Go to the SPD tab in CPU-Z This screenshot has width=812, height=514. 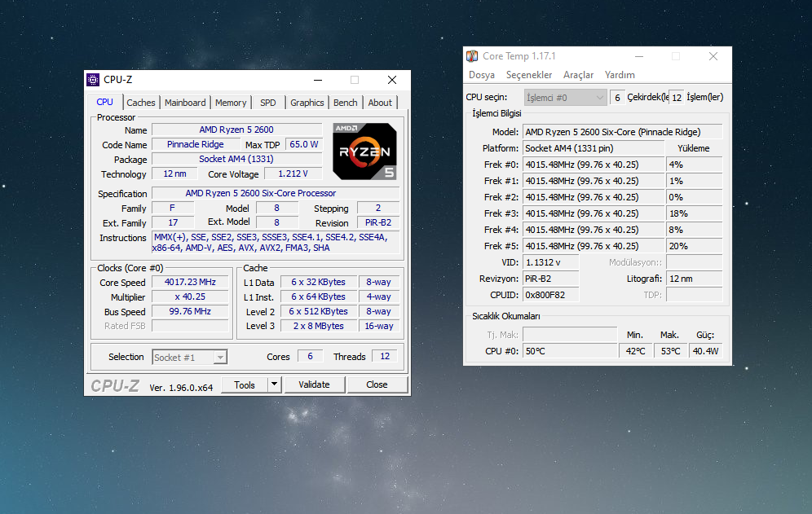(x=267, y=103)
